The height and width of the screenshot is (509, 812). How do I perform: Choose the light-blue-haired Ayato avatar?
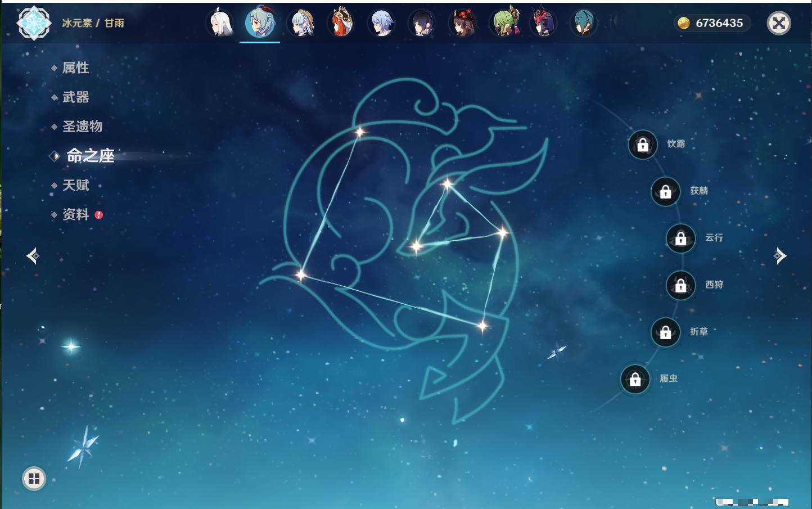click(x=381, y=23)
